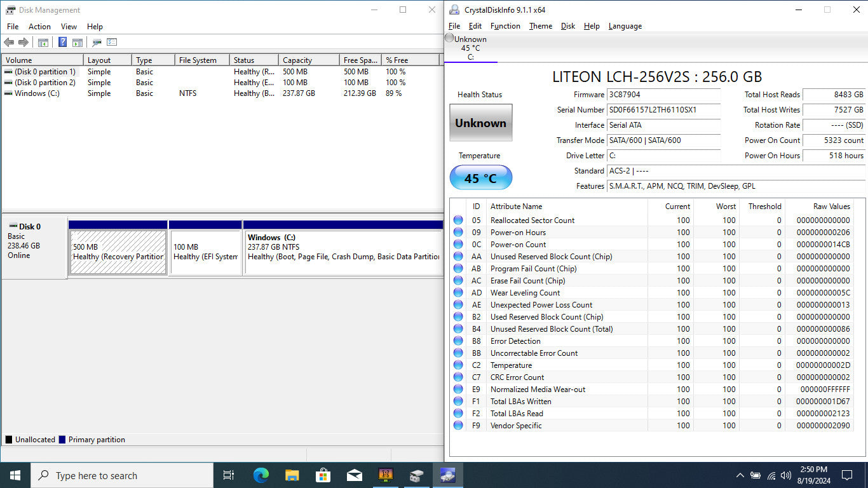
Task: Click the Unknown health status button
Action: [x=480, y=123]
